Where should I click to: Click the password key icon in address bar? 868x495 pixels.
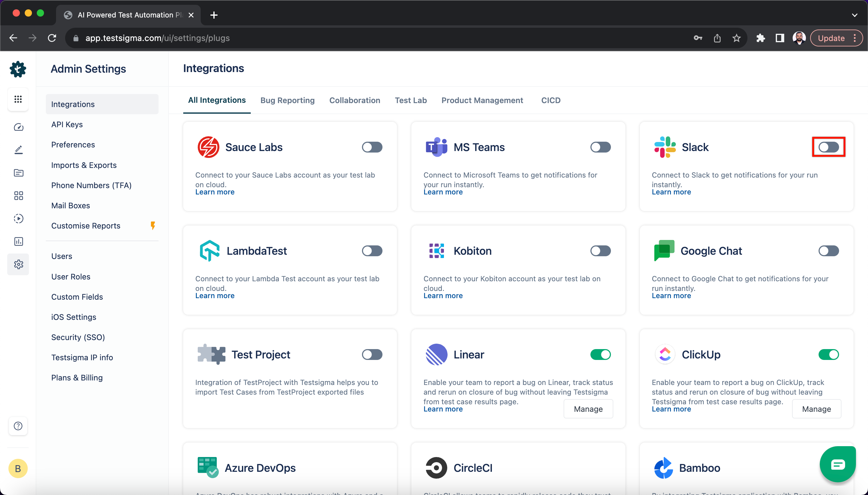[698, 38]
